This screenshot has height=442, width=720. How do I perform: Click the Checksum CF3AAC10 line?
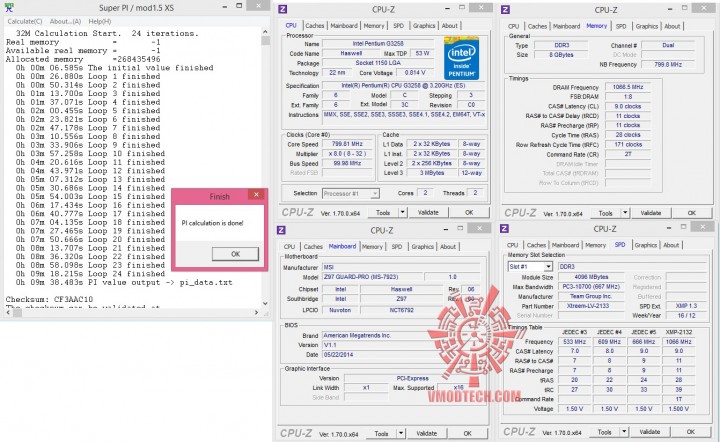coord(49,299)
